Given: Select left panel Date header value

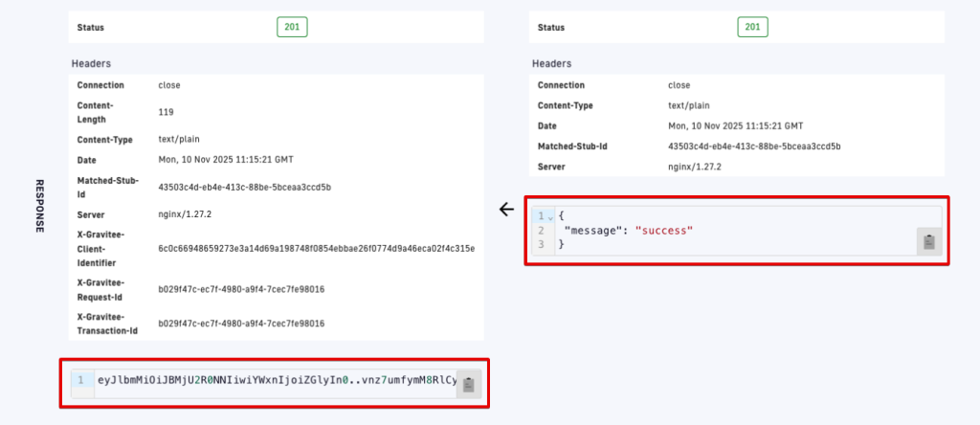Looking at the screenshot, I should (x=226, y=160).
